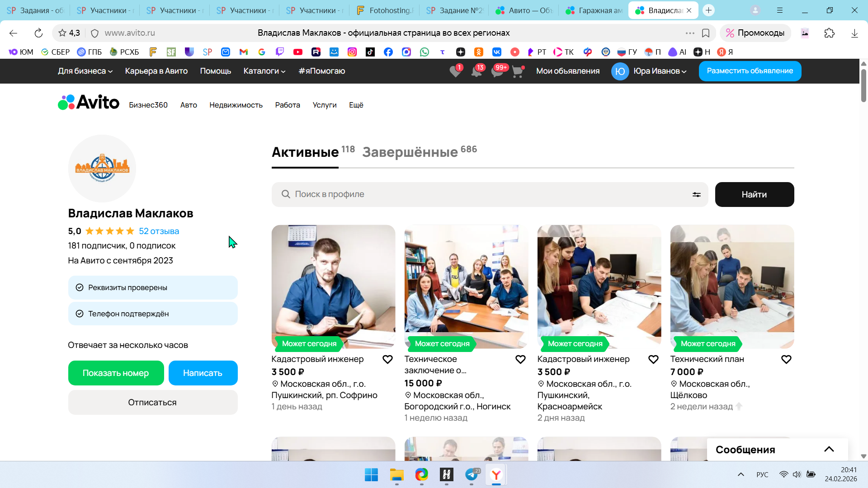Open messages chat icon with 99+ badge
This screenshot has width=868, height=488.
(497, 71)
